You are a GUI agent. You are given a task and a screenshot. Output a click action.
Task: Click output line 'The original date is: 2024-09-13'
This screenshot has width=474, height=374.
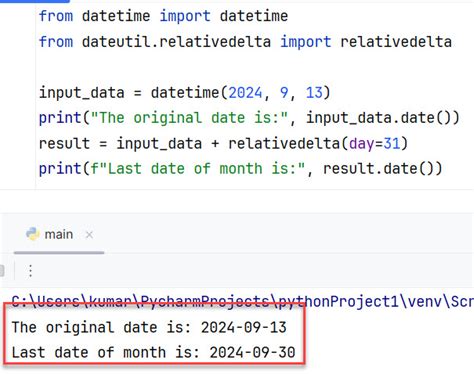point(149,327)
